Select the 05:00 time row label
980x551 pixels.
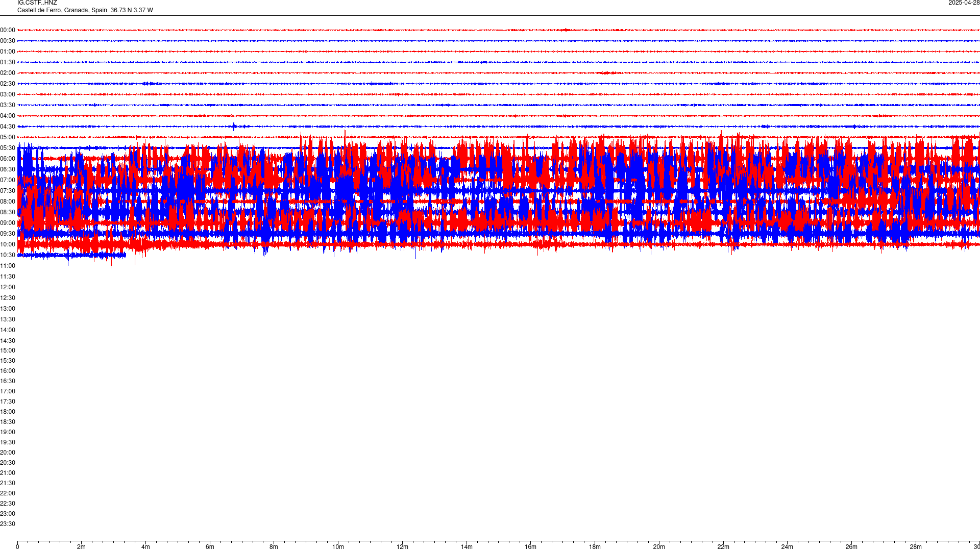pos(8,137)
